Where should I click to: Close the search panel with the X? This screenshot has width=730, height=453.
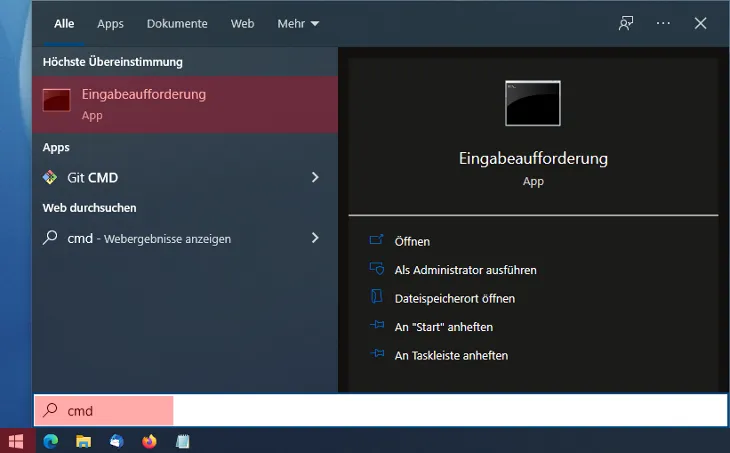pyautogui.click(x=700, y=23)
